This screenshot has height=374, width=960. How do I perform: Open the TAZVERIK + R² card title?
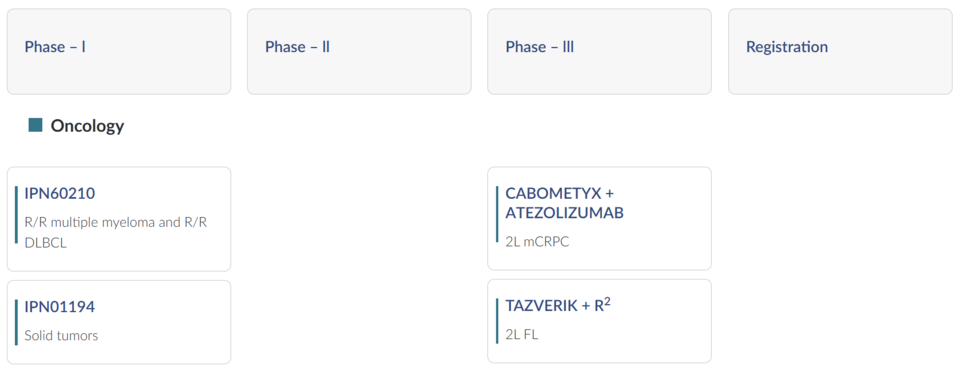click(558, 305)
